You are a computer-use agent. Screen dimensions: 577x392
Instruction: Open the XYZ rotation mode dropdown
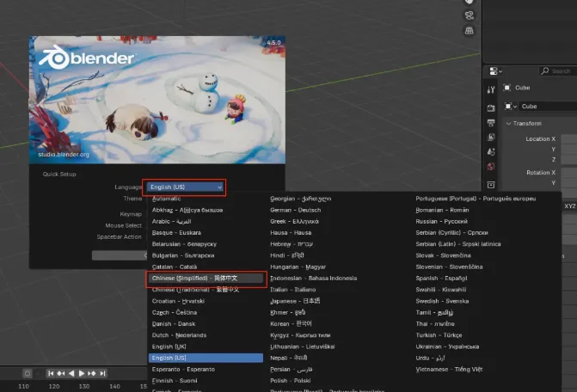(569, 206)
